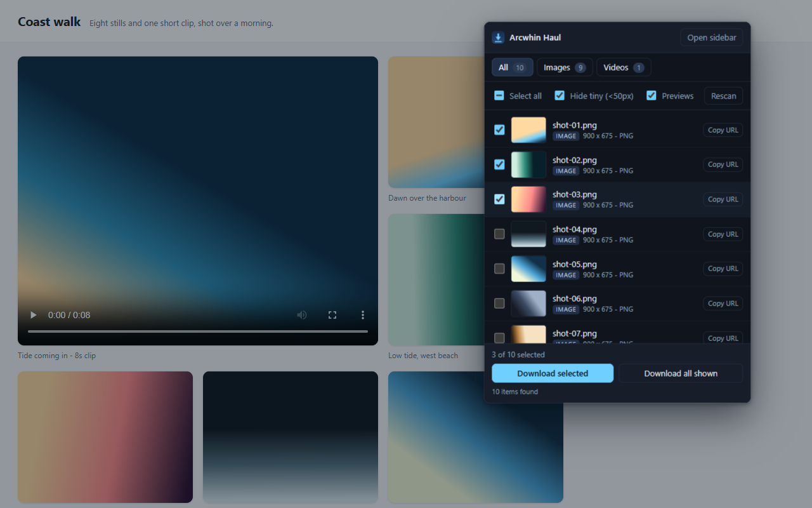Screen dimensions: 812x508
Task: Enter fullscreen on the video player
Action: click(x=332, y=315)
